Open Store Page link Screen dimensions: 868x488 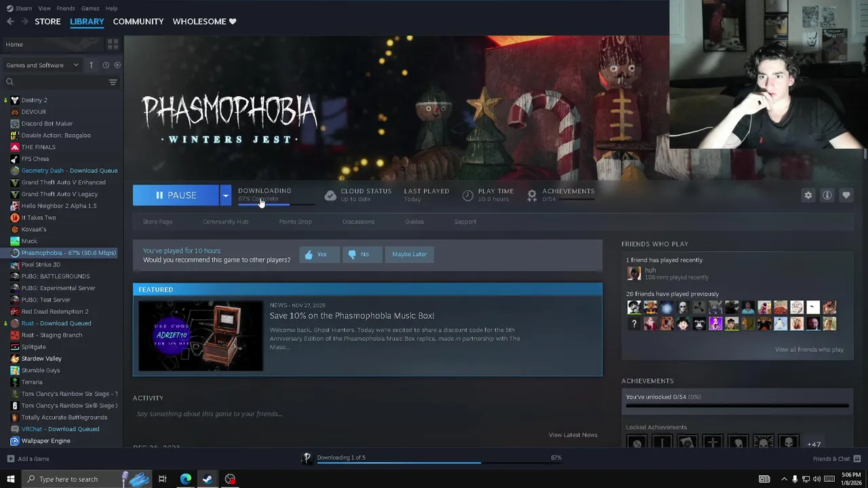pos(157,222)
